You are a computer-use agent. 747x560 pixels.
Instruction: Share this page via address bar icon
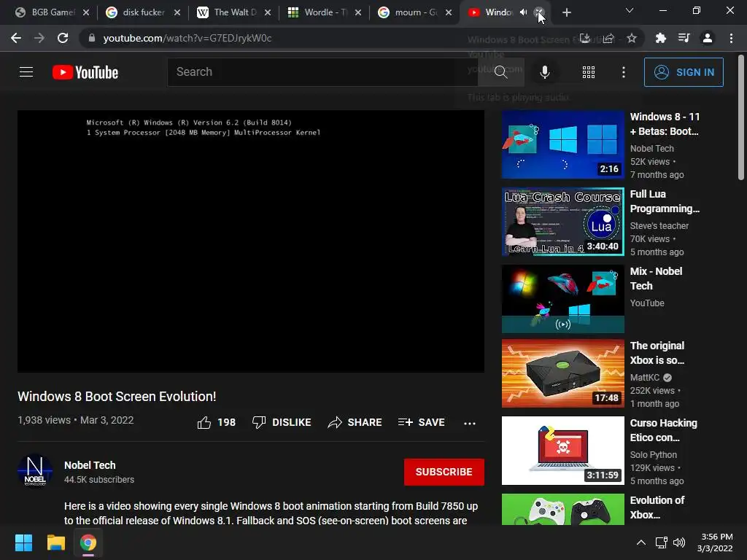[x=608, y=38]
